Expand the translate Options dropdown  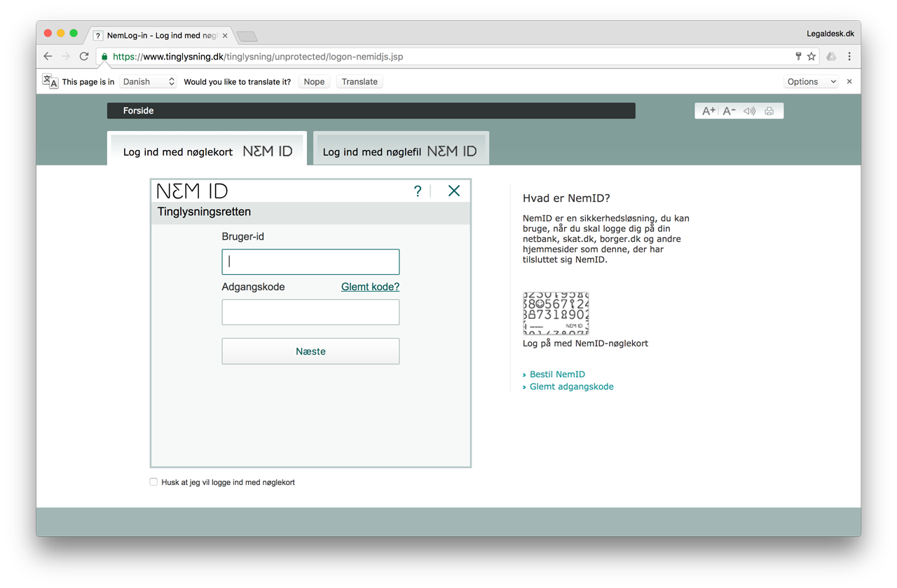pyautogui.click(x=811, y=81)
